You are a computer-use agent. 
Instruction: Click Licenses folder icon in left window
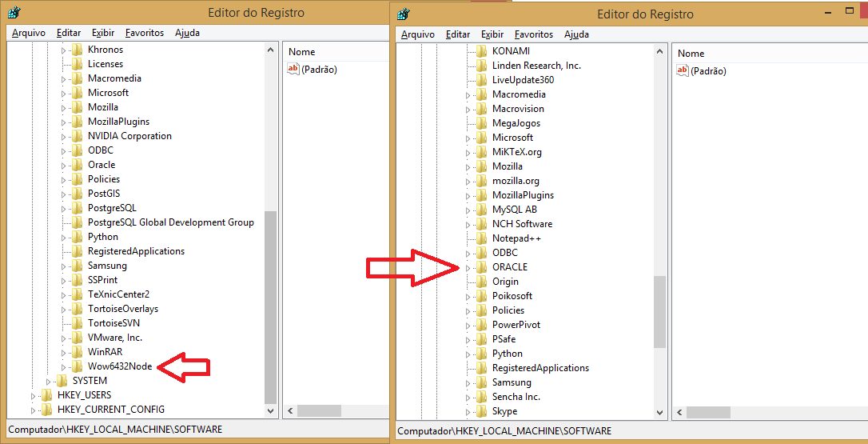(77, 64)
